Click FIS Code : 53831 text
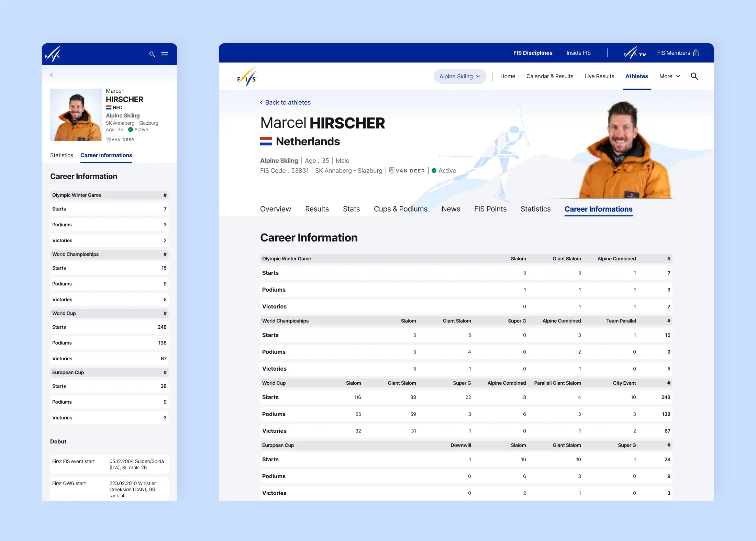Viewport: 756px width, 541px height. pyautogui.click(x=284, y=171)
